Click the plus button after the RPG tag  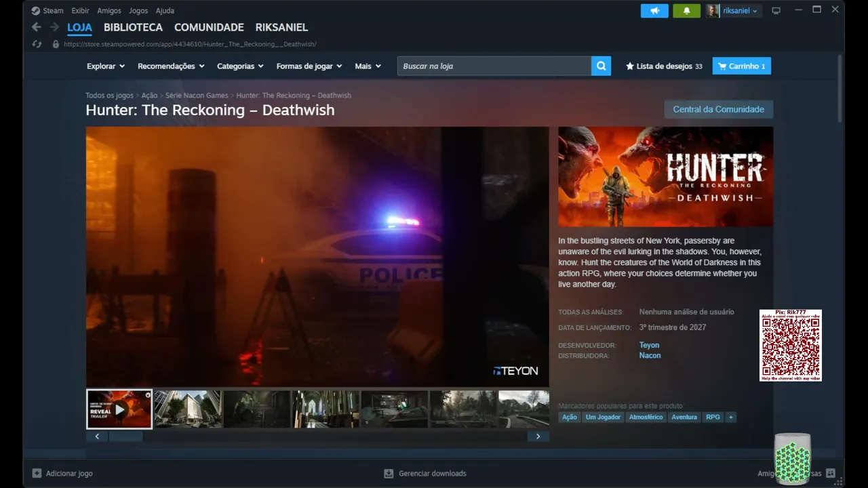730,417
